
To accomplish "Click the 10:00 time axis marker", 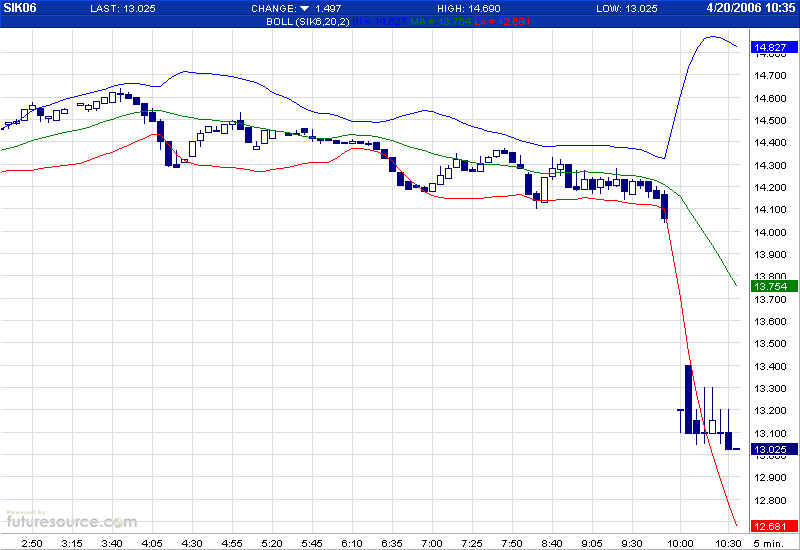I will 680,541.
